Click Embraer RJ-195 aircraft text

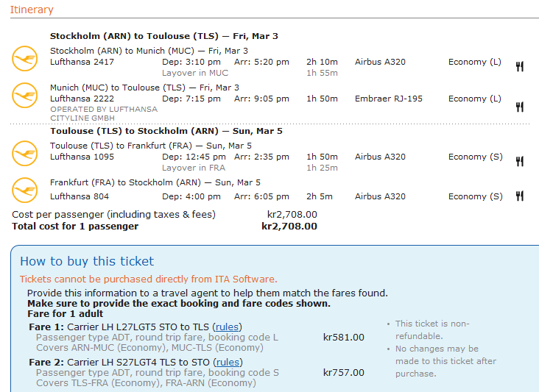coord(388,99)
